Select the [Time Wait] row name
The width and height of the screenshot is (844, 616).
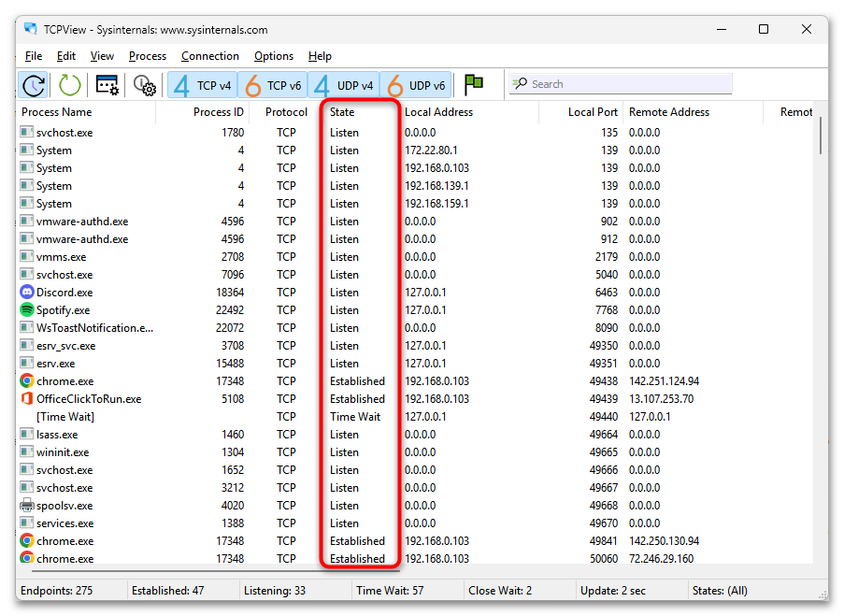65,417
